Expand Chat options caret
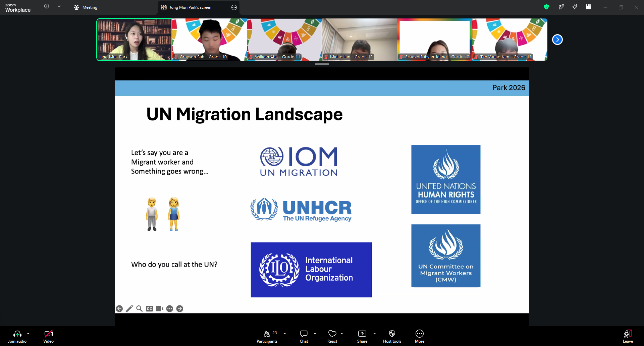 pos(315,334)
